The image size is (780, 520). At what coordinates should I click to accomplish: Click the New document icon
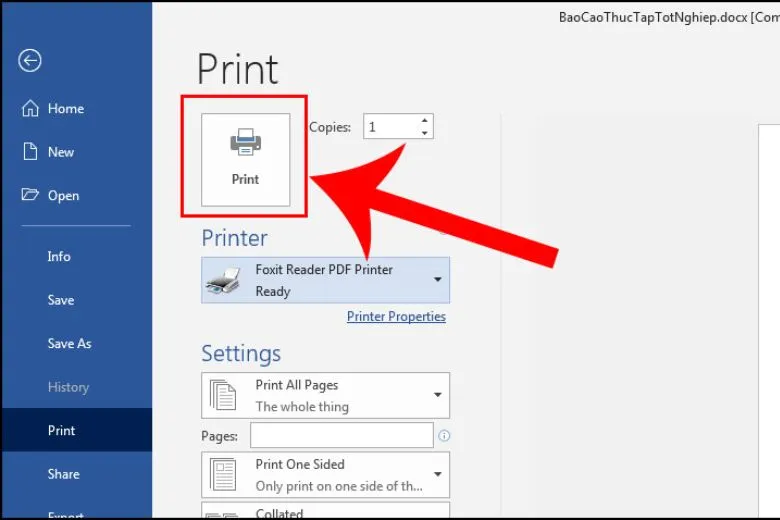point(30,151)
